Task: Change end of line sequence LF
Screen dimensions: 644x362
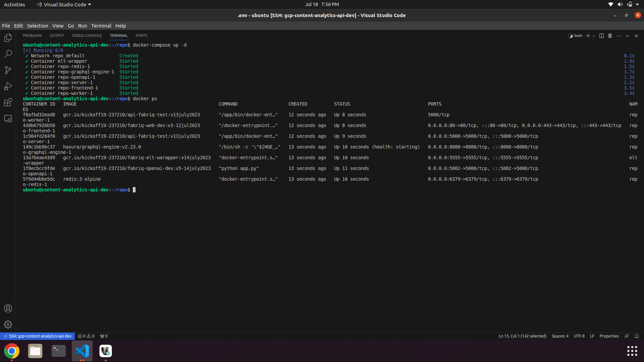Action: (592, 336)
